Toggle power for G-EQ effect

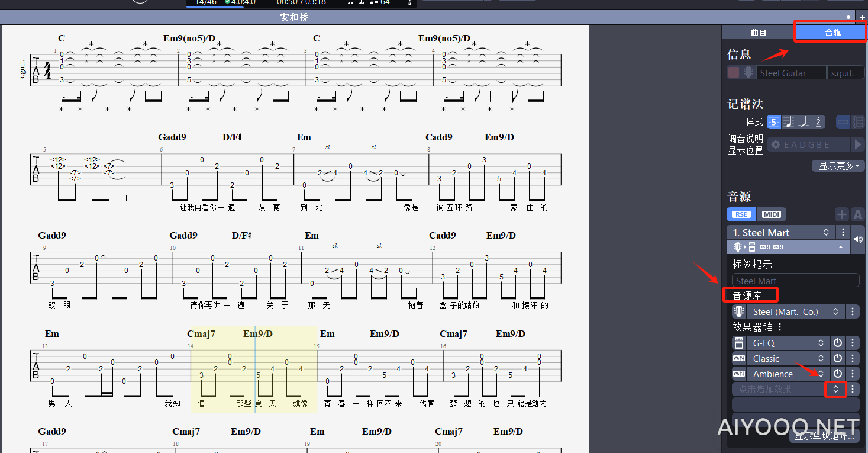(838, 343)
